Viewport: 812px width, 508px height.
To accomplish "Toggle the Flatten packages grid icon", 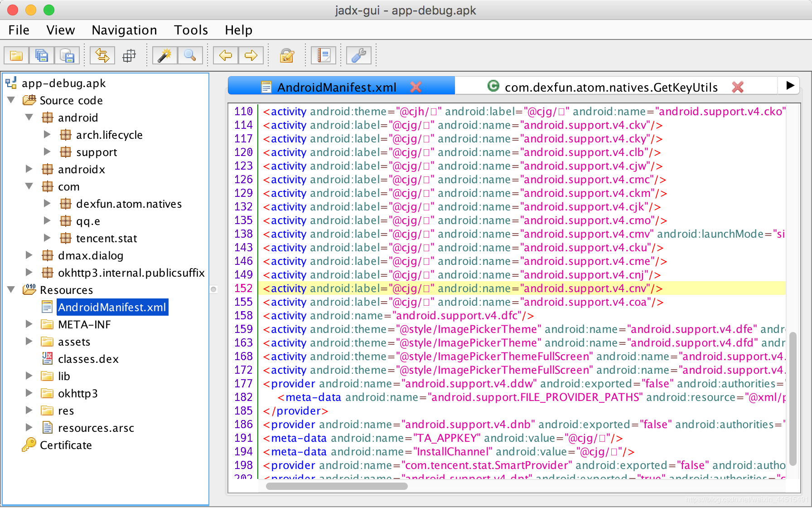I will click(x=129, y=56).
